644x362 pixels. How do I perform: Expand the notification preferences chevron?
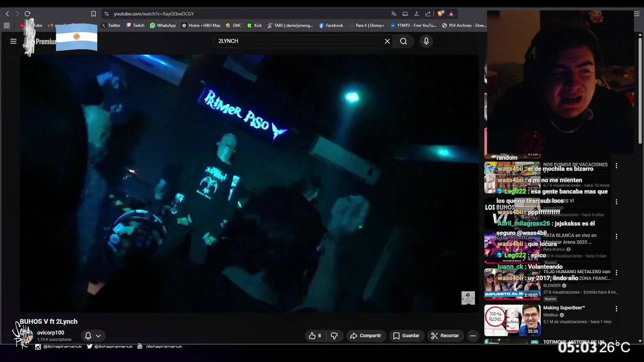coord(98,336)
